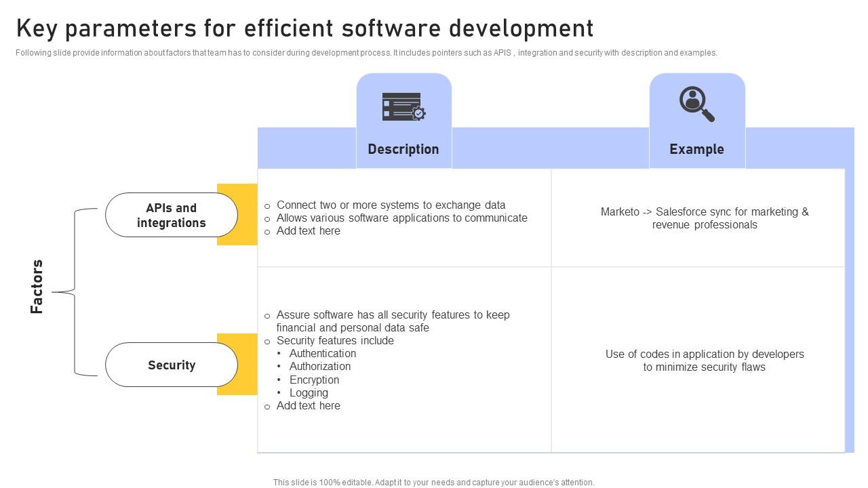Click the Logging bullet item
Screen dimensions: 868x488
(309, 392)
